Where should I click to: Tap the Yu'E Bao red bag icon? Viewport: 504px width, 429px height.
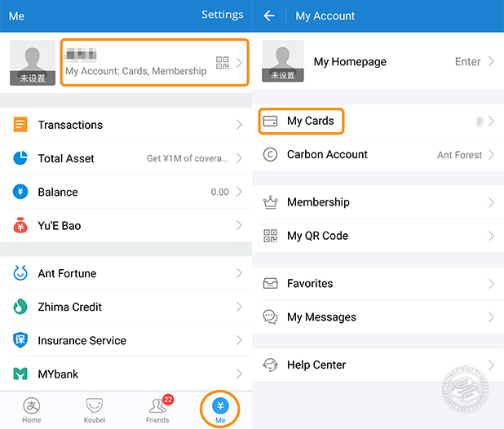pyautogui.click(x=20, y=225)
